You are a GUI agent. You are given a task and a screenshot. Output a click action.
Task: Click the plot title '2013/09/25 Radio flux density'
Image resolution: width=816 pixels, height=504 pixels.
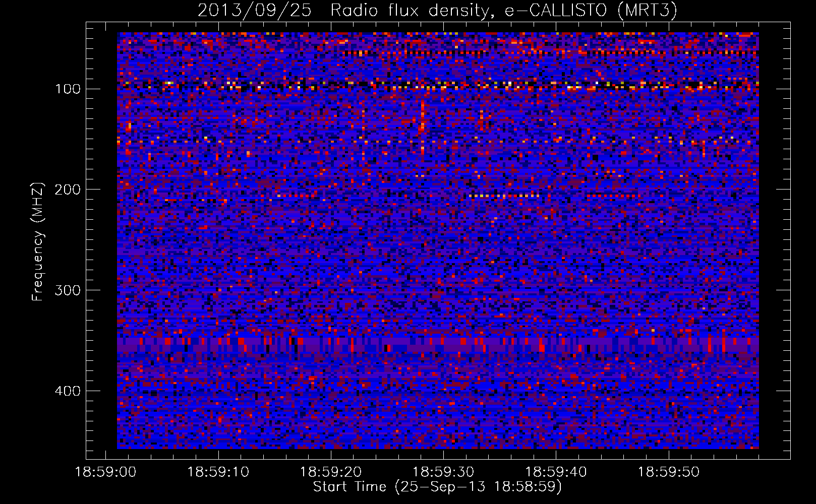[343, 11]
